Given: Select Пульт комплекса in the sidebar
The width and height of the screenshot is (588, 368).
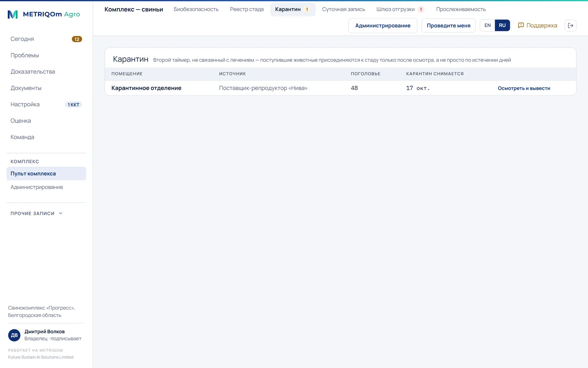Looking at the screenshot, I should click(x=46, y=174).
